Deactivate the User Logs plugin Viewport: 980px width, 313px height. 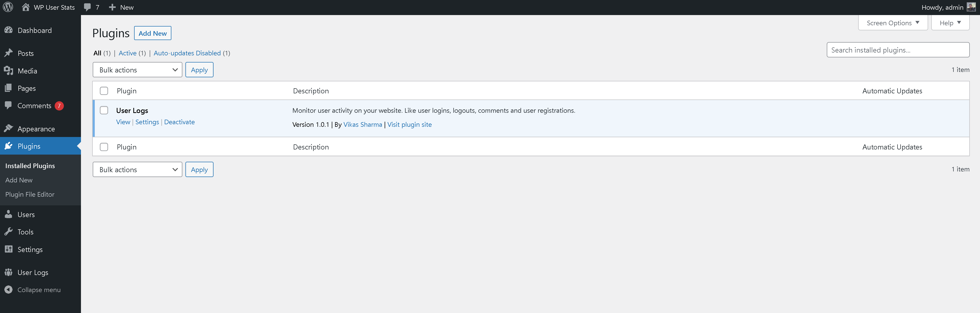coord(179,122)
